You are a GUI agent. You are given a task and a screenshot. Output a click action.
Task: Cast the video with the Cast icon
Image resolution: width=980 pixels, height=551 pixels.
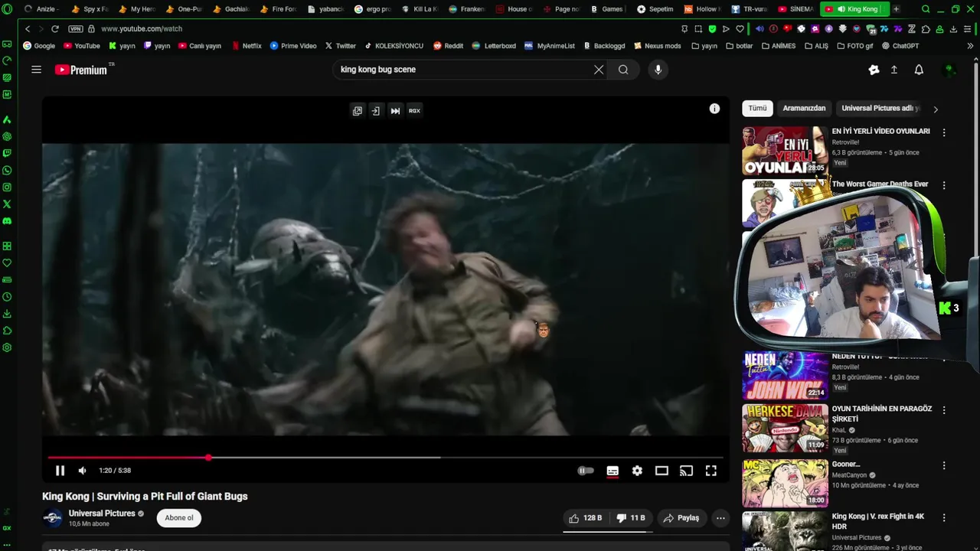point(686,471)
